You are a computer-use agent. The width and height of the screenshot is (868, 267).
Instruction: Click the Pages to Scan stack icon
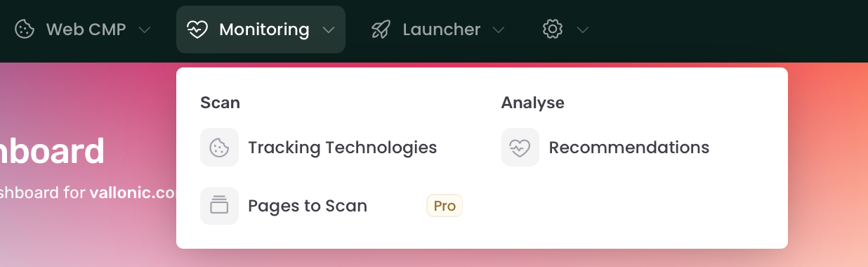[219, 206]
